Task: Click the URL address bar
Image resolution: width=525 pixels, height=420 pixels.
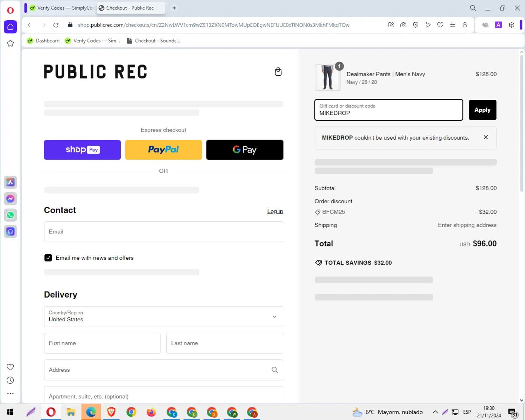Action: tap(213, 25)
